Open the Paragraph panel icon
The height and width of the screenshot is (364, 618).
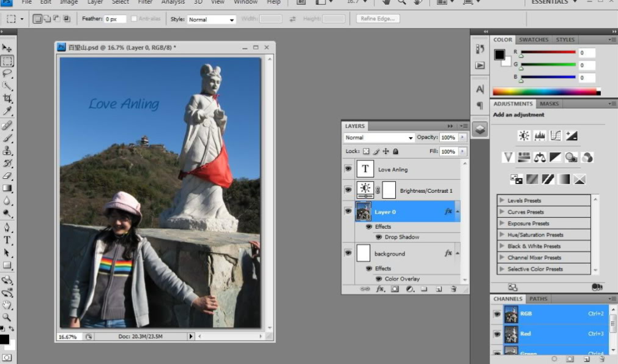(480, 106)
